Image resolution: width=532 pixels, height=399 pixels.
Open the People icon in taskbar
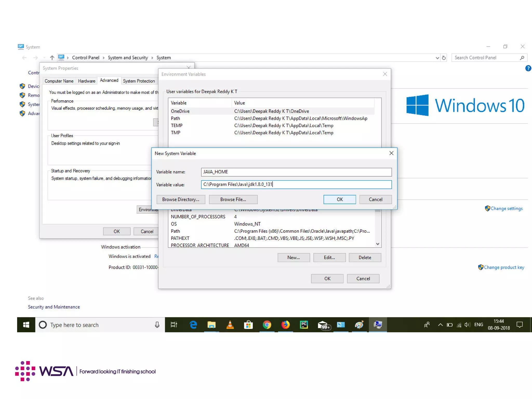tap(427, 325)
